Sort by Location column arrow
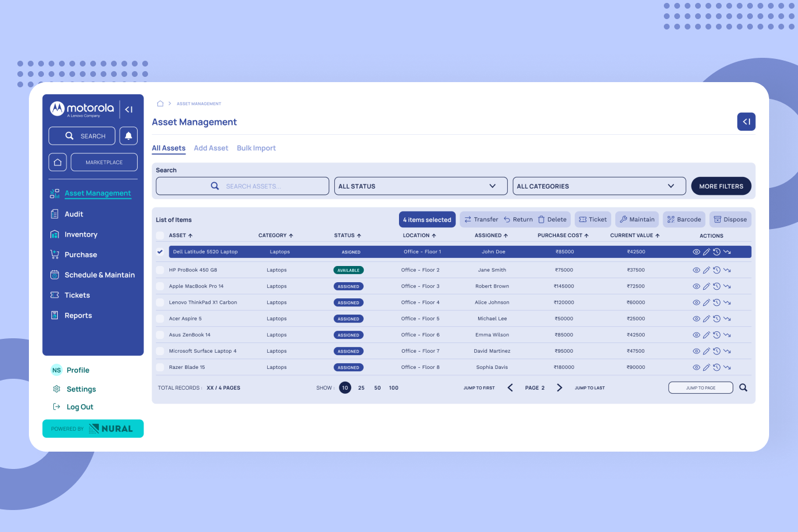 pos(434,235)
